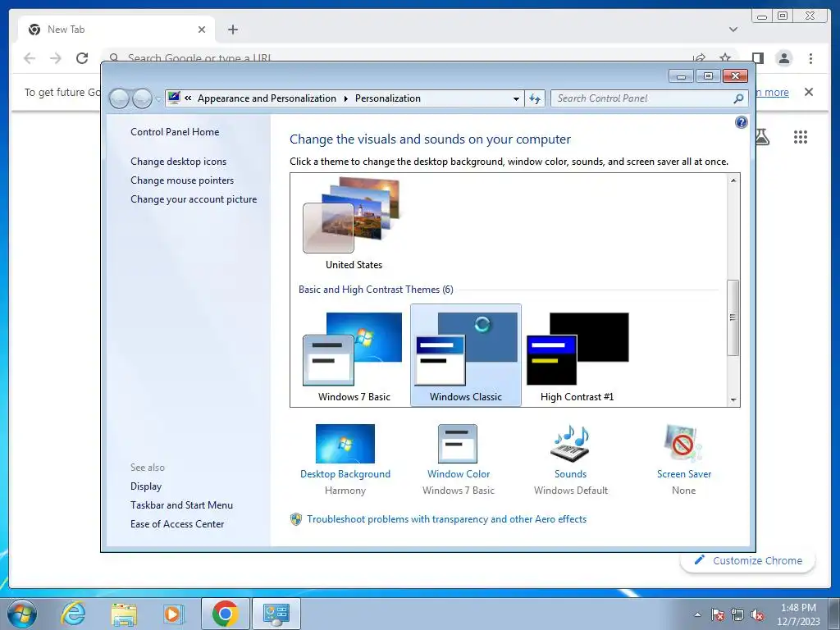The image size is (840, 630).
Task: Click the Personalization breadcrumb
Action: click(x=388, y=98)
